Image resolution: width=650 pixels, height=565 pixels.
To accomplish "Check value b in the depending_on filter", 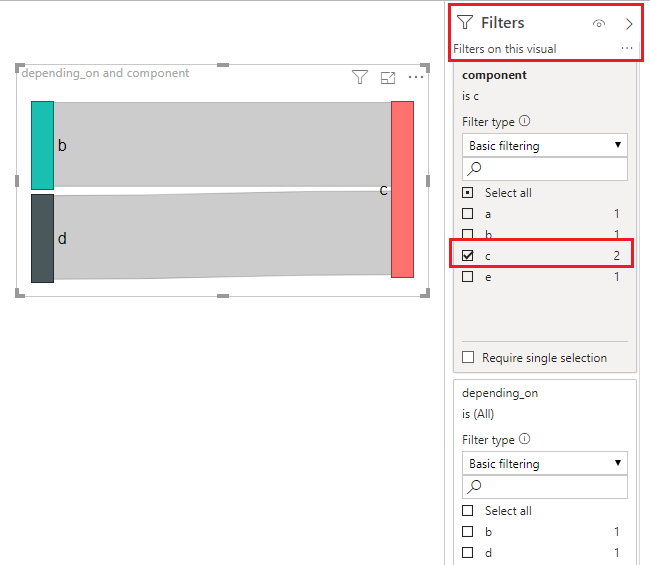I will [x=468, y=532].
